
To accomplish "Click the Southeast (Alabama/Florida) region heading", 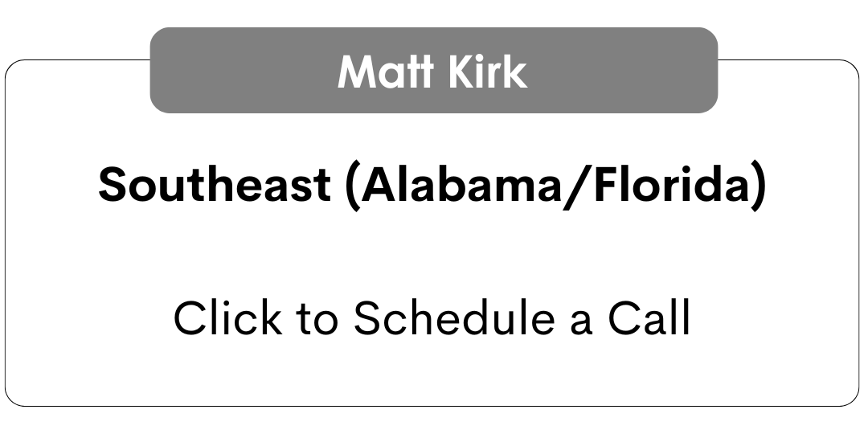I will (432, 185).
